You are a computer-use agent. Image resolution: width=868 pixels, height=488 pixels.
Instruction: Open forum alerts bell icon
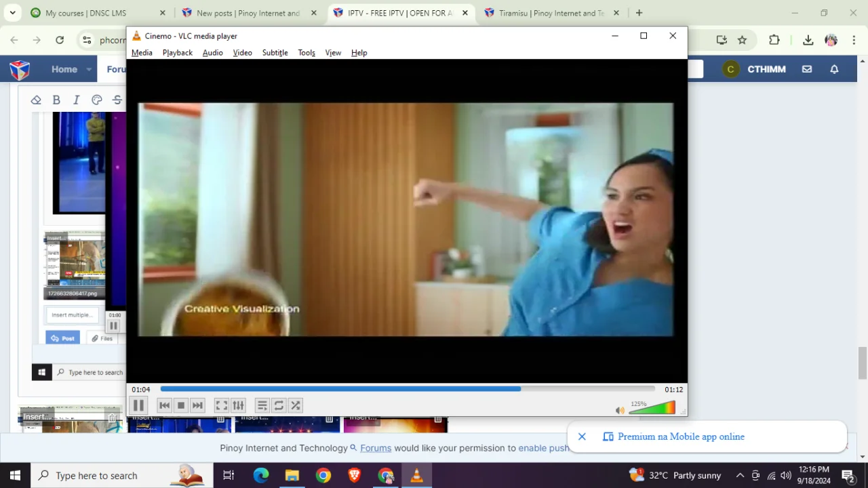(834, 69)
